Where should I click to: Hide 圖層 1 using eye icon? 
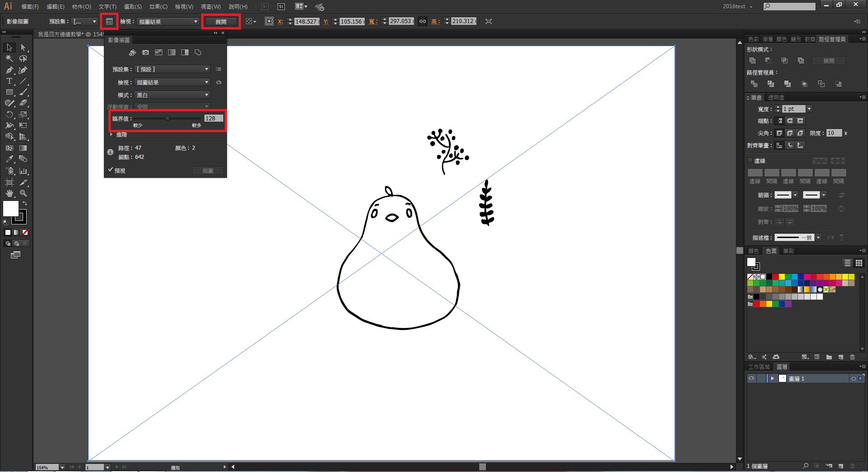click(751, 378)
